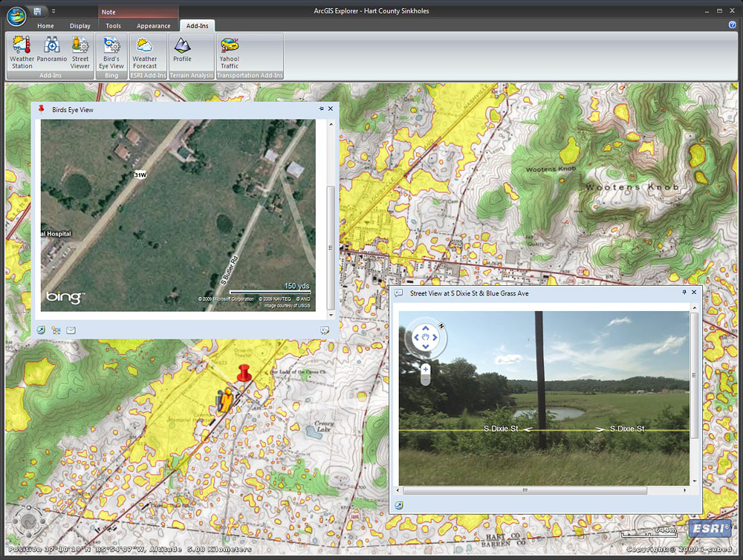The height and width of the screenshot is (560, 743).
Task: Click the hand icon in Street View compass
Action: [426, 337]
